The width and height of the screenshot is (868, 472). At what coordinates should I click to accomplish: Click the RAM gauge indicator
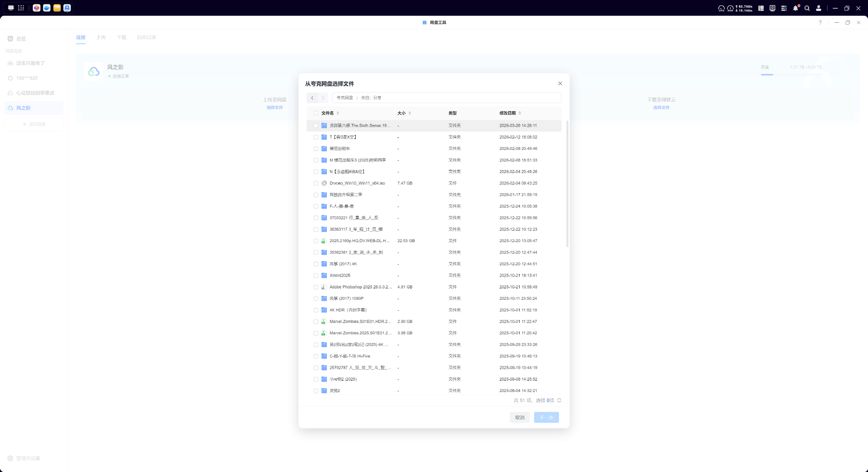click(730, 8)
